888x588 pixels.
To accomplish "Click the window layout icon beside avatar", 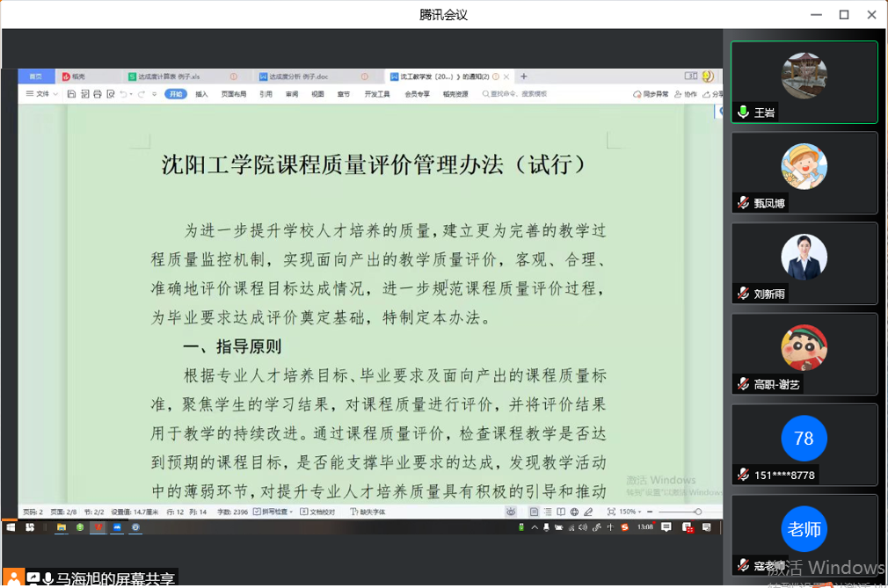I will (x=690, y=76).
